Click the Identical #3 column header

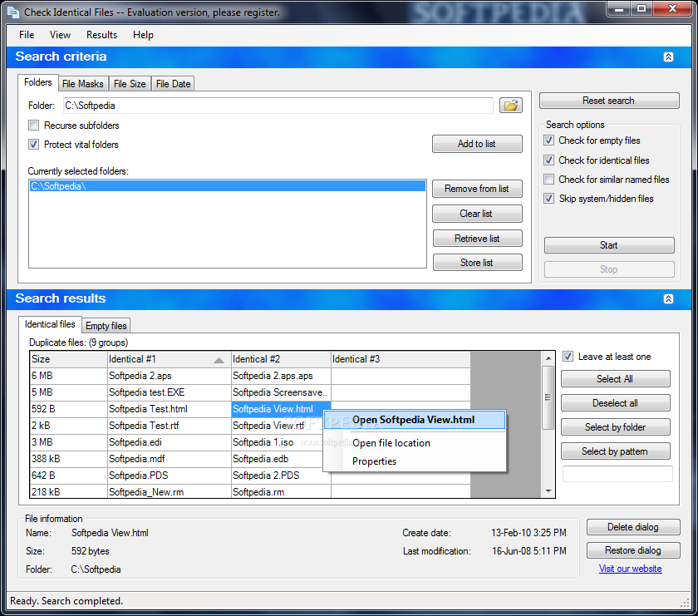click(x=401, y=359)
